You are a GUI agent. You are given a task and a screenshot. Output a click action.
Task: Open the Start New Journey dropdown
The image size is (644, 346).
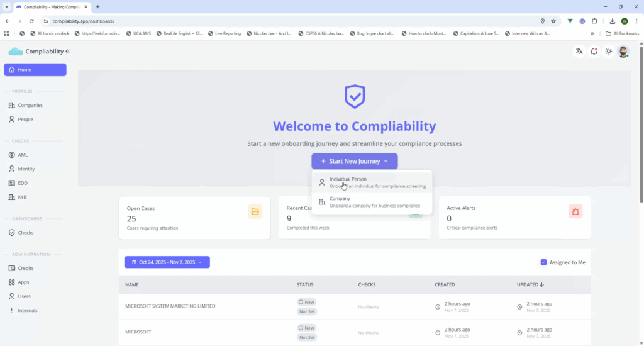point(355,161)
